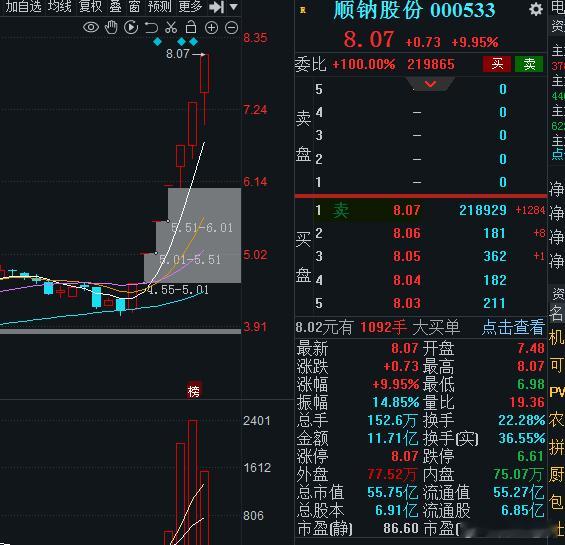
Task: Open the 更多 more options menu
Action: pyautogui.click(x=190, y=6)
